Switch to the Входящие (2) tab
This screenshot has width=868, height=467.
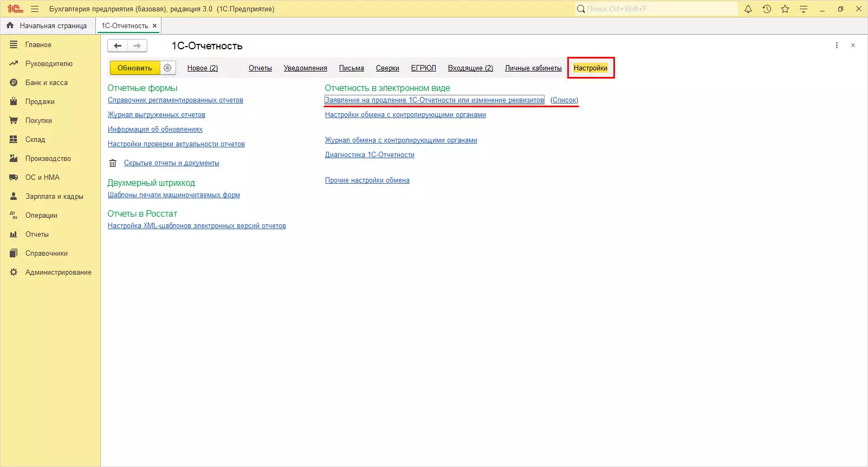[470, 68]
